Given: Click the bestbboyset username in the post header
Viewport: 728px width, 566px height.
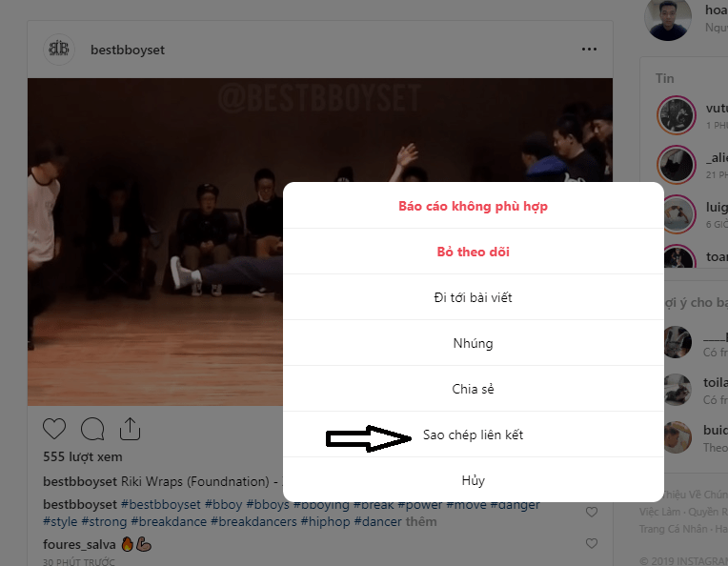Looking at the screenshot, I should point(128,50).
